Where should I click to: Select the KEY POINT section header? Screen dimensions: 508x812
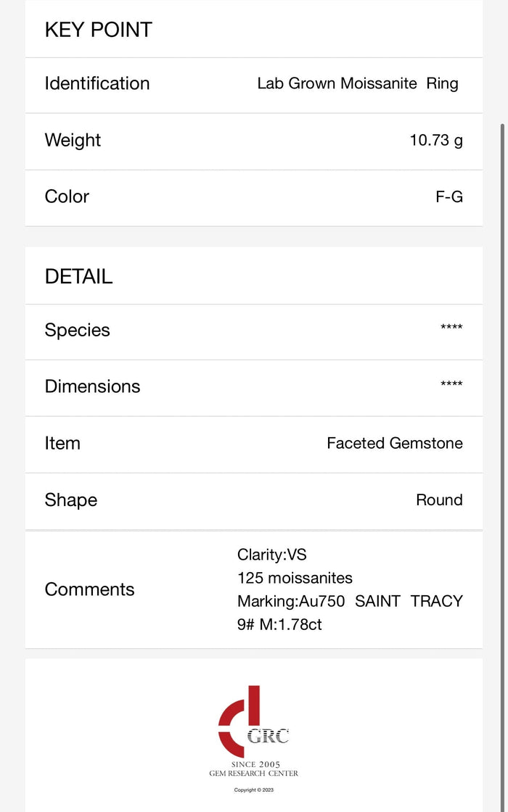pyautogui.click(x=99, y=30)
